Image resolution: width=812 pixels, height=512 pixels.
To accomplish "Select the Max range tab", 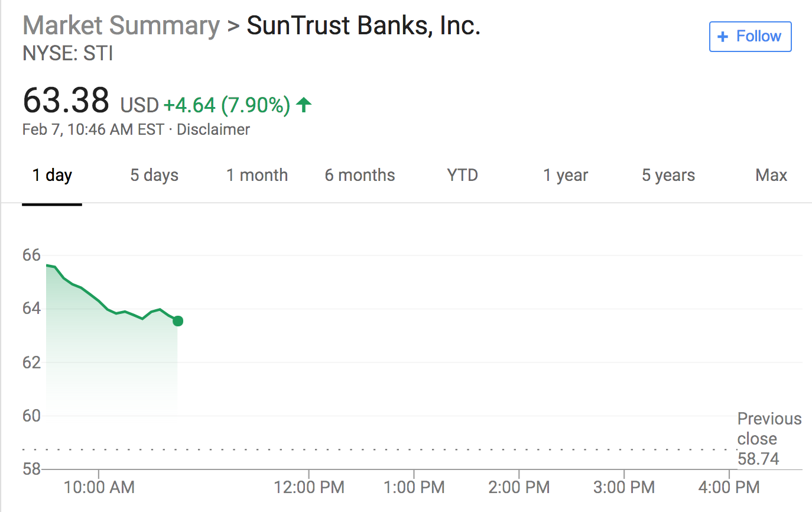I will pyautogui.click(x=771, y=175).
